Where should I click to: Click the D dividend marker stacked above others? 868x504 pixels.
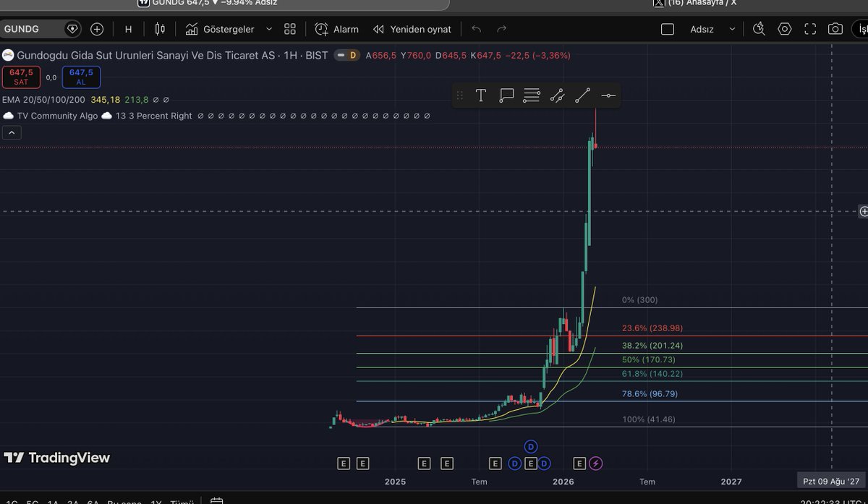531,446
